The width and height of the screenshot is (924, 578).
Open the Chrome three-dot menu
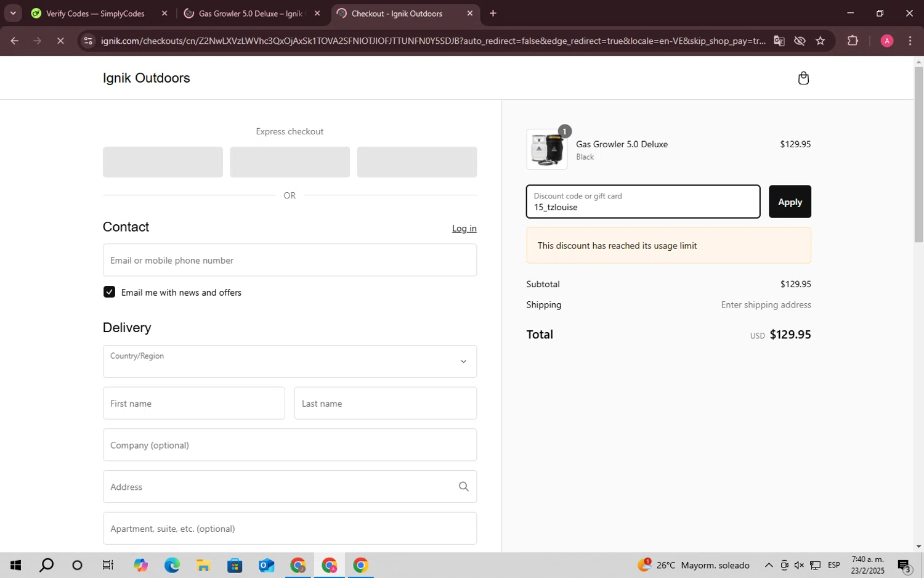pyautogui.click(x=910, y=41)
